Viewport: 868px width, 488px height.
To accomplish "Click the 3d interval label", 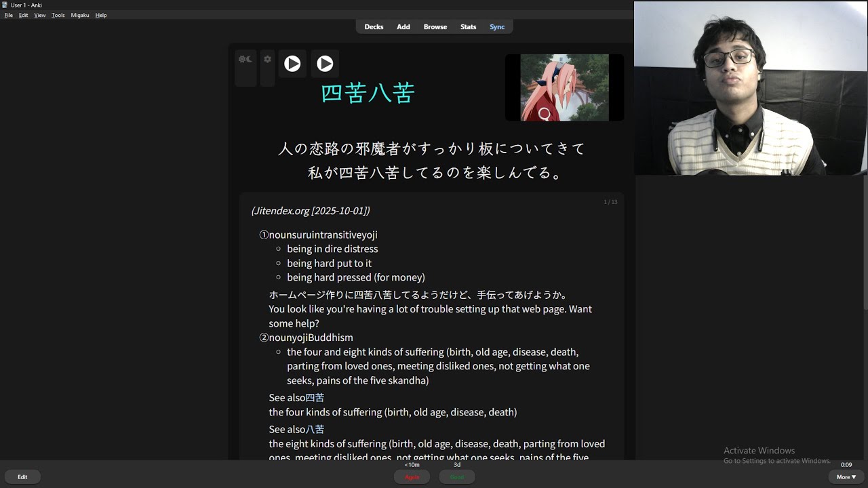I will pyautogui.click(x=457, y=465).
